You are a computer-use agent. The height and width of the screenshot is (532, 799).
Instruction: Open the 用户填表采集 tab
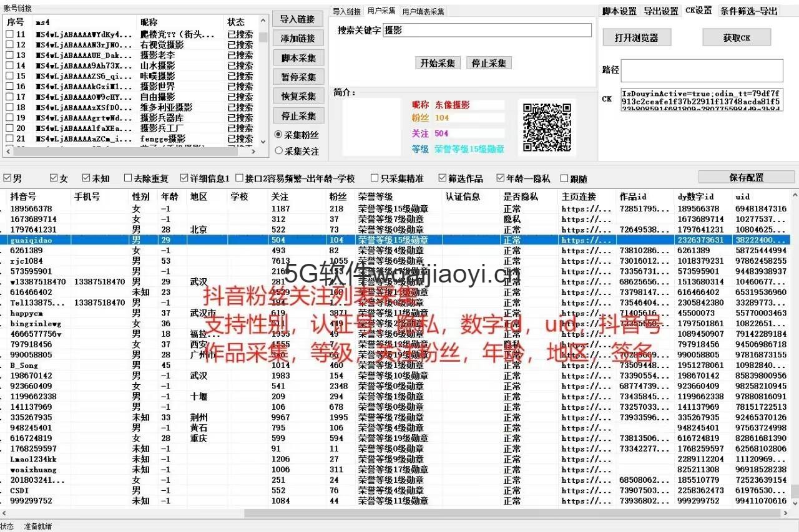[423, 12]
